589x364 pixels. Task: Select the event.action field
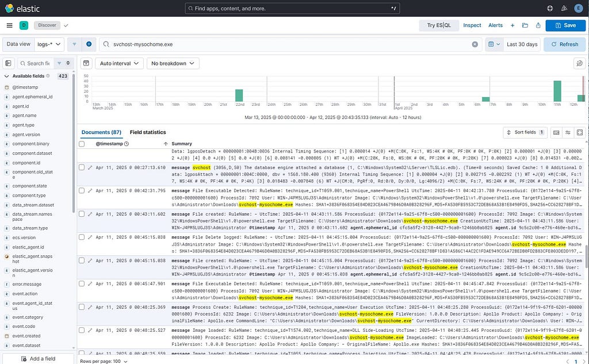point(25,294)
